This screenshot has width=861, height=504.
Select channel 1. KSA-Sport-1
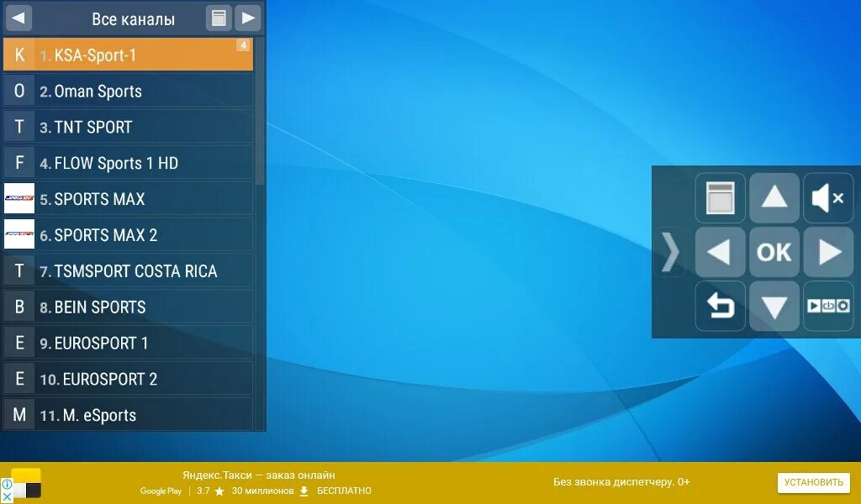(x=128, y=55)
